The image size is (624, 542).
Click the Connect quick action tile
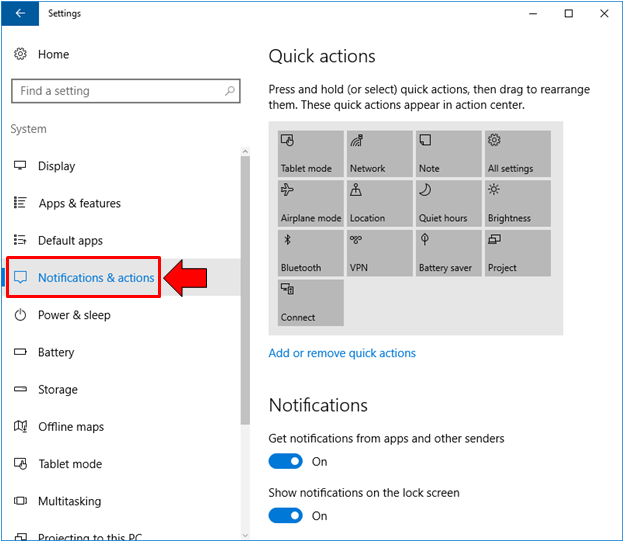tap(311, 302)
